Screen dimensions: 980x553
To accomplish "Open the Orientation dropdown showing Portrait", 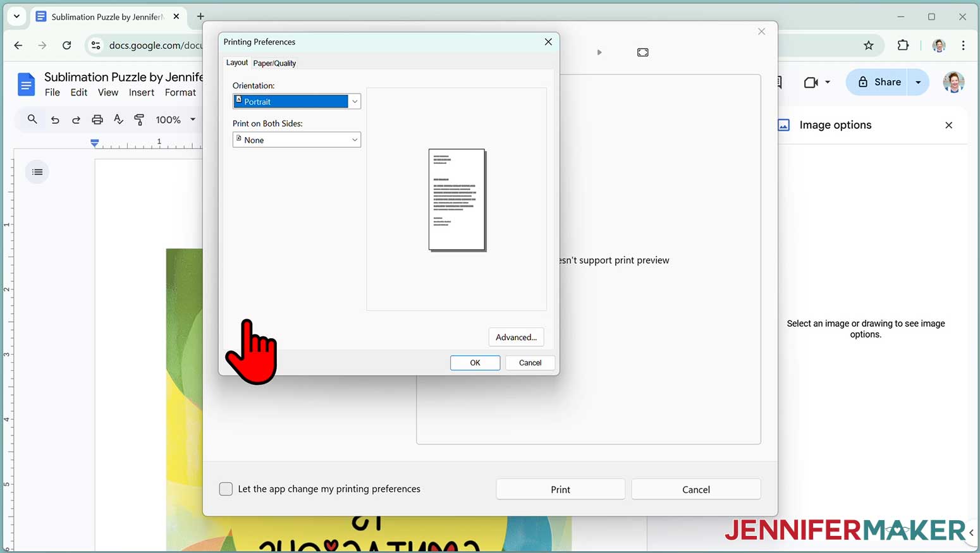I will (x=297, y=101).
